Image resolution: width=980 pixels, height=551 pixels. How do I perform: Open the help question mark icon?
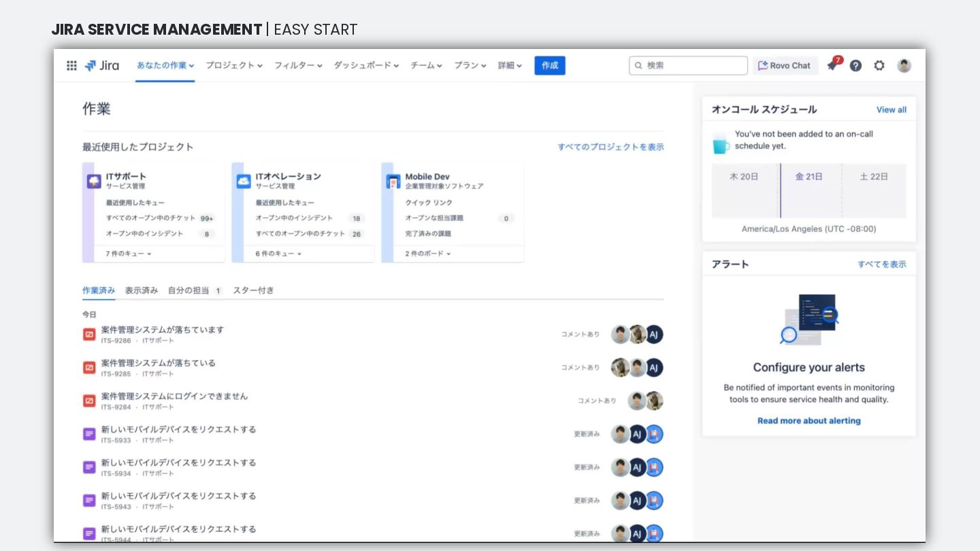pyautogui.click(x=855, y=65)
